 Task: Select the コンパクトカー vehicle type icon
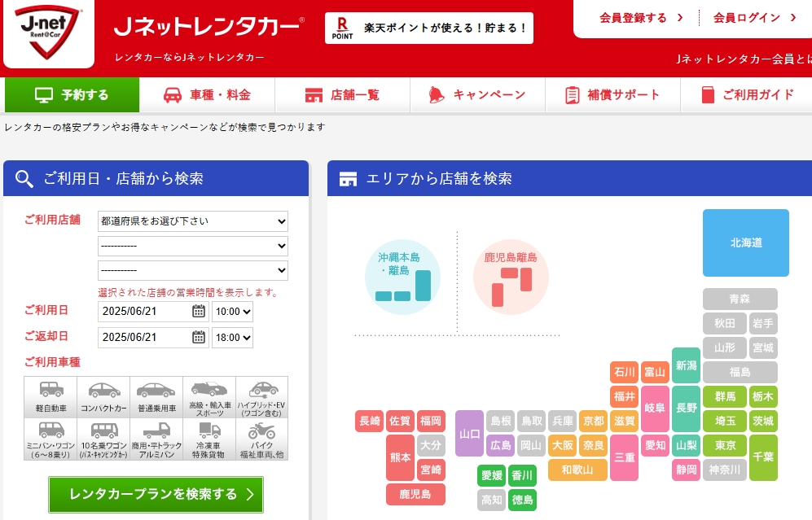(x=103, y=397)
